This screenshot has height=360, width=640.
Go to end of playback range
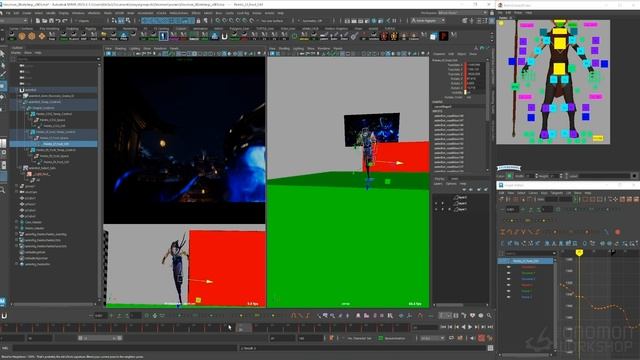490,327
